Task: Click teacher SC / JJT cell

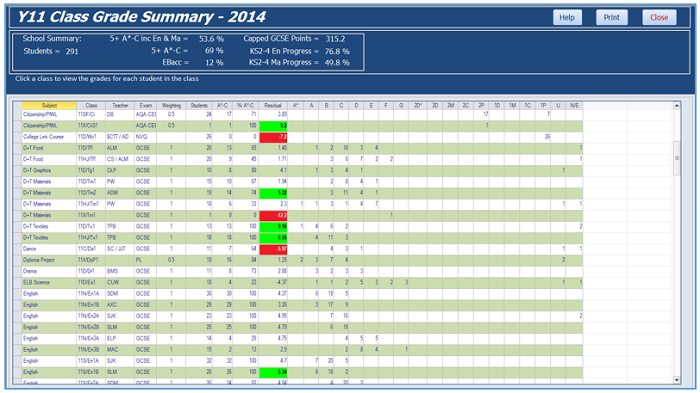Action: pos(120,249)
